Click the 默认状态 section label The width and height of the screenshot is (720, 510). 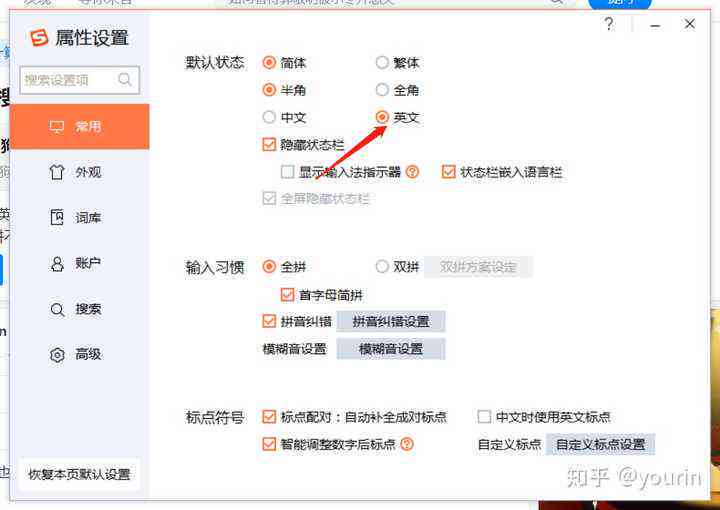214,62
